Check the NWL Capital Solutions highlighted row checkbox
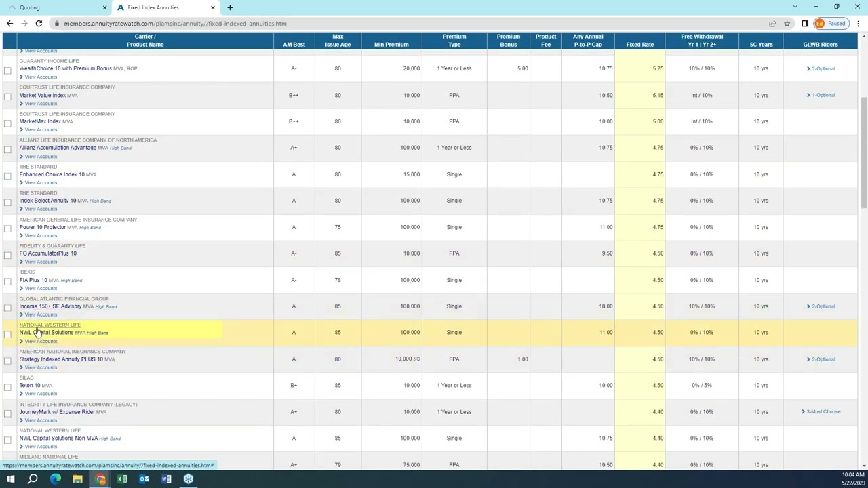The image size is (868, 488). (x=7, y=335)
